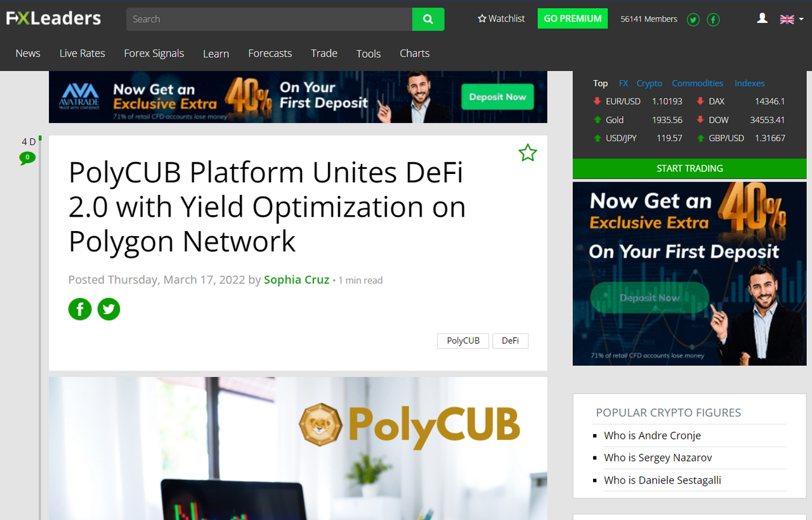Open the UK flag language dropdown

[792, 19]
